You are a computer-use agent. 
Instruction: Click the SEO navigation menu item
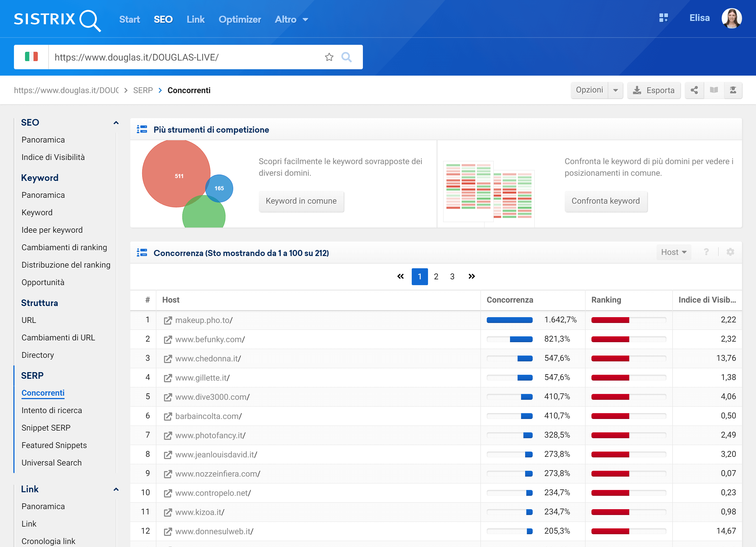pos(163,19)
